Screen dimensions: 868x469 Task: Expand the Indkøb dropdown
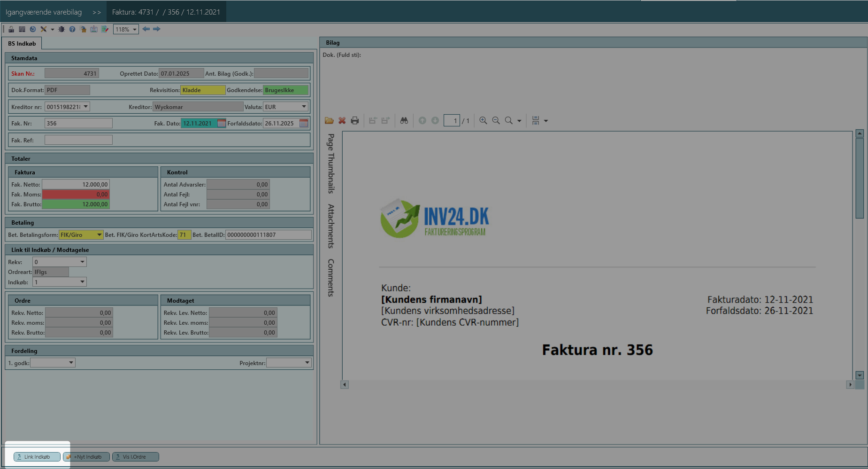click(83, 282)
